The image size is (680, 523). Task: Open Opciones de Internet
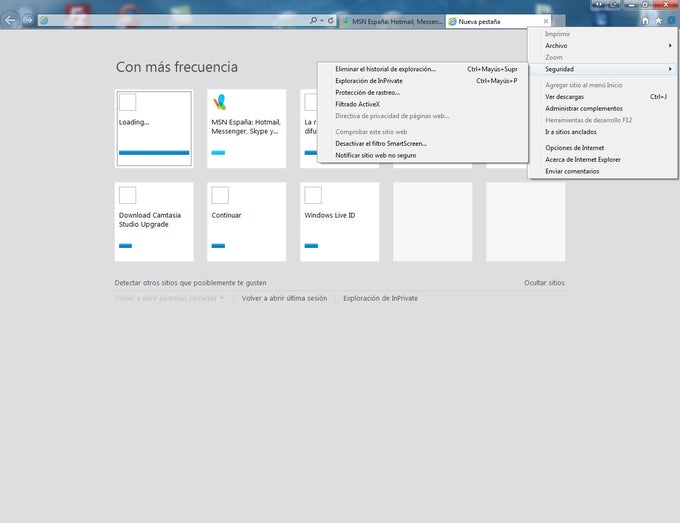(603, 148)
